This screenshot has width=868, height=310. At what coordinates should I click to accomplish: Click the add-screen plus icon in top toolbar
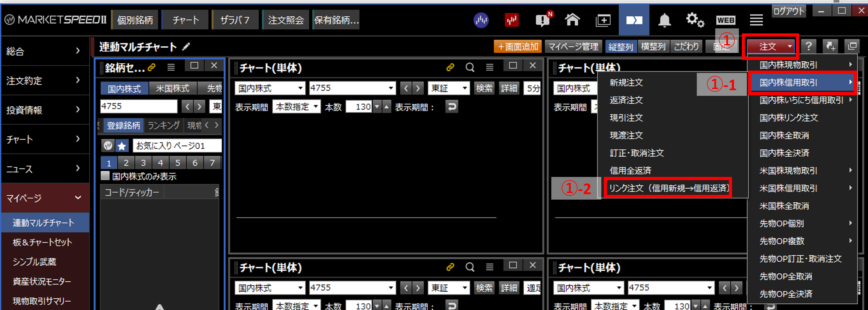pyautogui.click(x=603, y=20)
